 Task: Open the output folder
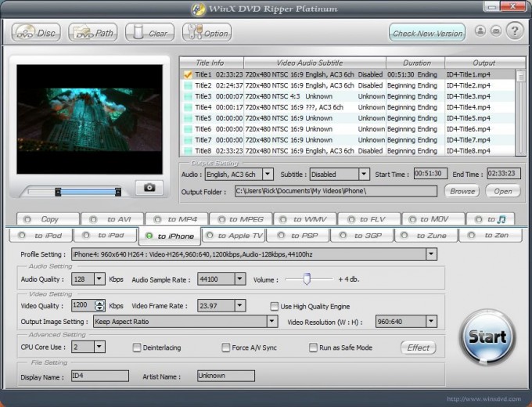pyautogui.click(x=503, y=191)
